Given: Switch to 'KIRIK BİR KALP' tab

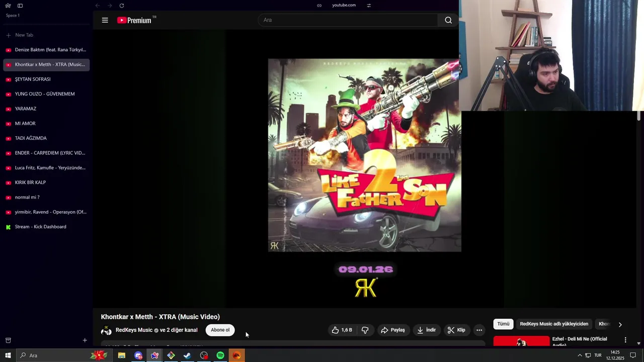Looking at the screenshot, I should [46, 183].
